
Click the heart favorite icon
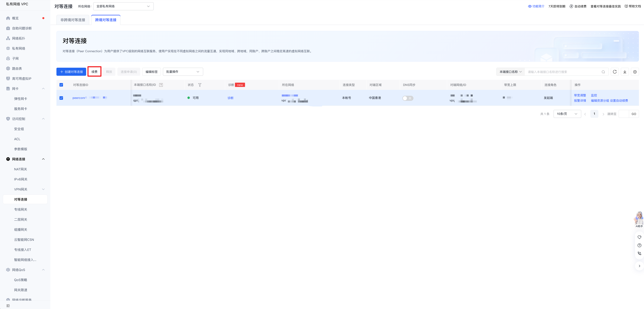[639, 237]
